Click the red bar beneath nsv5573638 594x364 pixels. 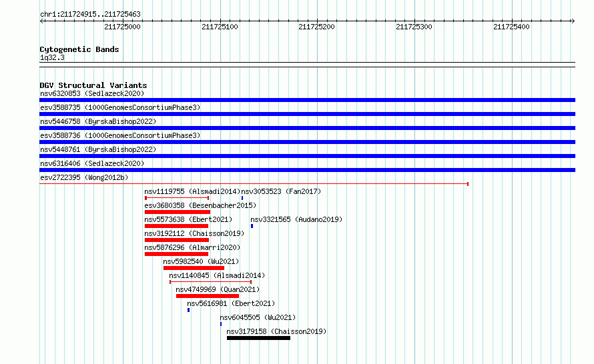pyautogui.click(x=177, y=226)
